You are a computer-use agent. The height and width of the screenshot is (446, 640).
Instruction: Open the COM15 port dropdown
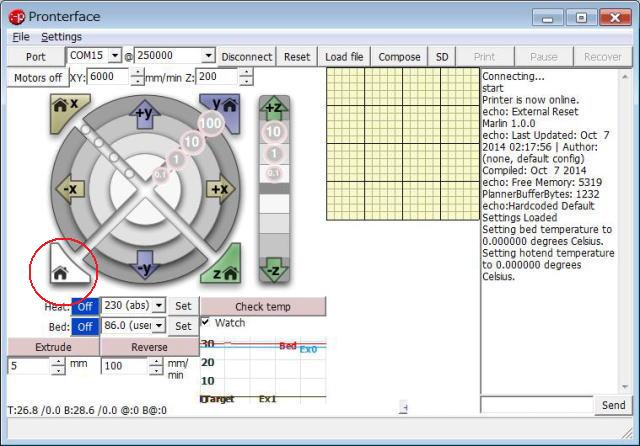(x=115, y=55)
